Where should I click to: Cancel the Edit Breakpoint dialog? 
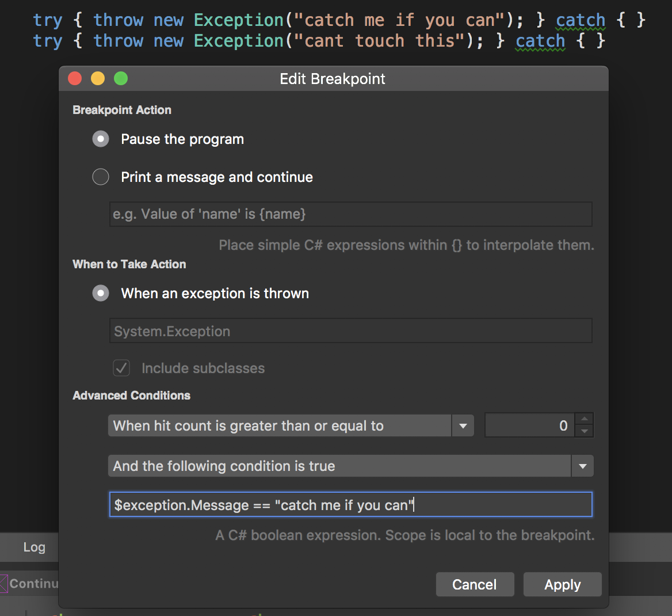475,584
